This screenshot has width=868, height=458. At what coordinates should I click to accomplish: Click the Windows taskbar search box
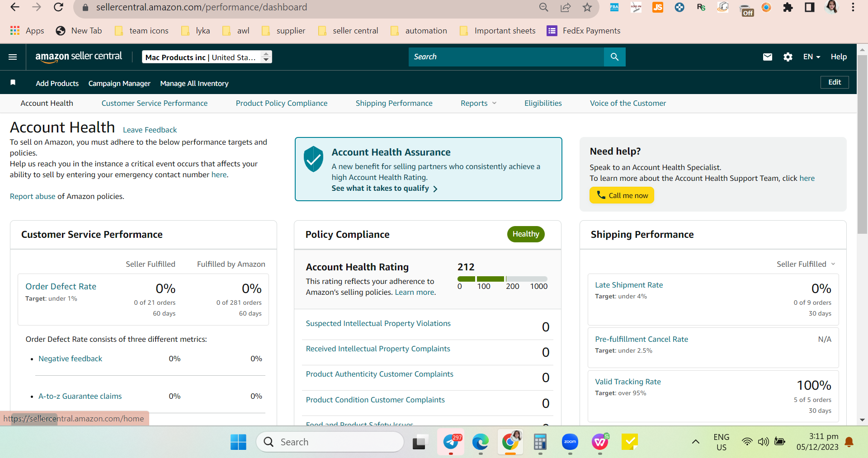tap(330, 442)
